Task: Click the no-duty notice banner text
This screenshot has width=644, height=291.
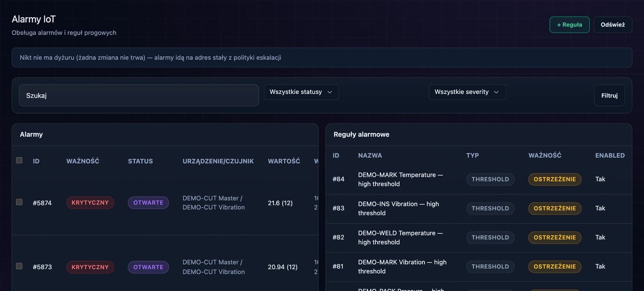Action: click(151, 58)
